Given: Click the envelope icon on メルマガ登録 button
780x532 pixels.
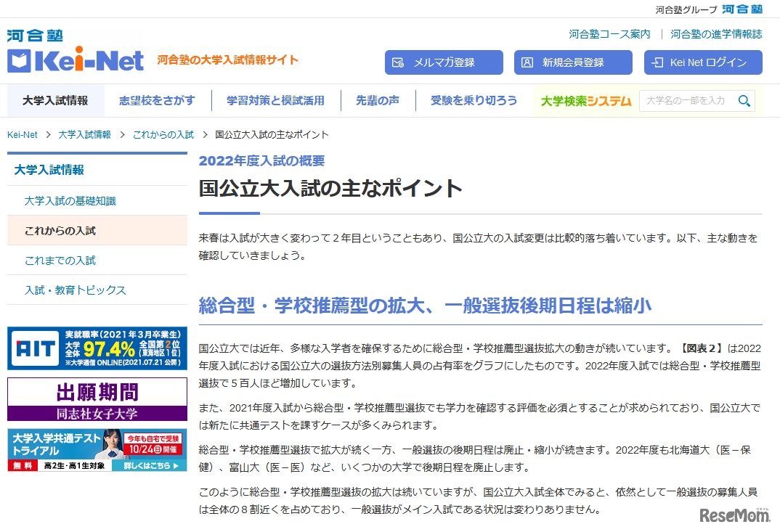Looking at the screenshot, I should [398, 62].
